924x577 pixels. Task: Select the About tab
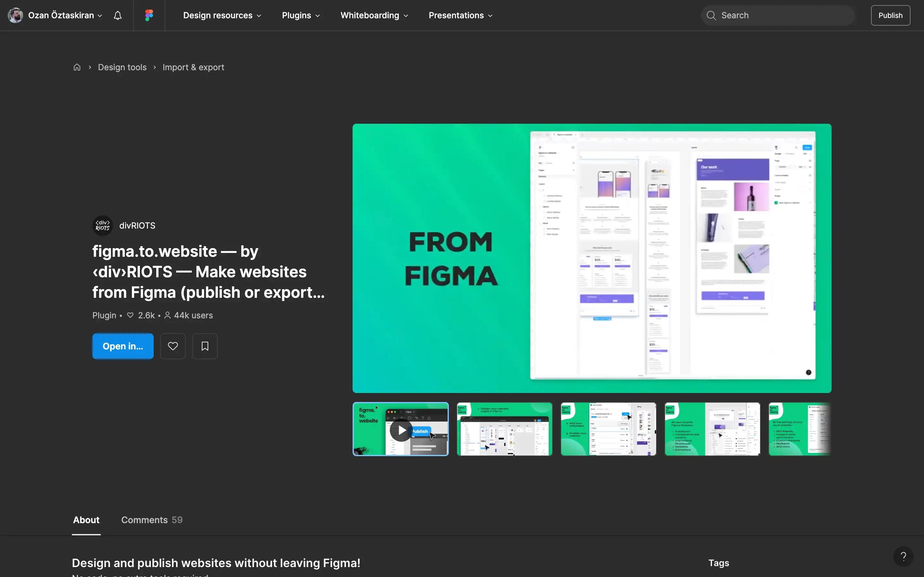86,520
